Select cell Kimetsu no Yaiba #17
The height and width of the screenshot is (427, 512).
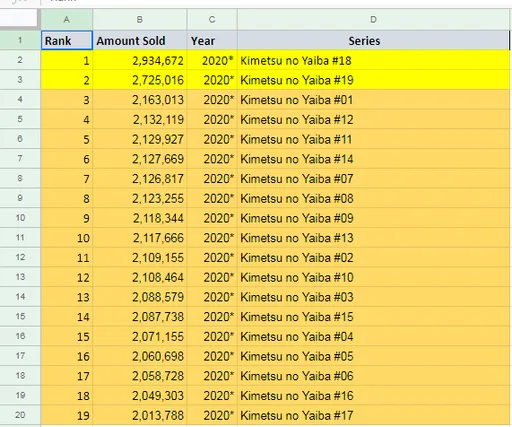pyautogui.click(x=373, y=415)
